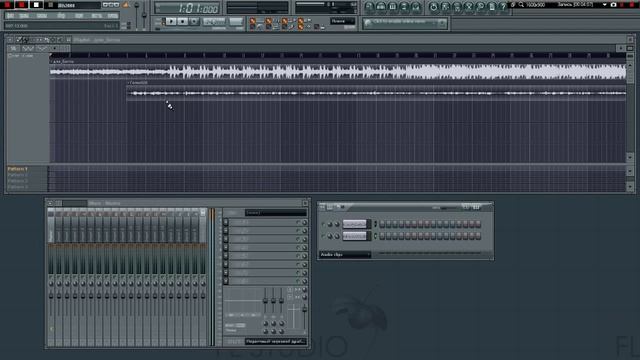Image resolution: width=640 pixels, height=360 pixels.
Task: Open the CHANNELS menu
Action: click(42, 16)
